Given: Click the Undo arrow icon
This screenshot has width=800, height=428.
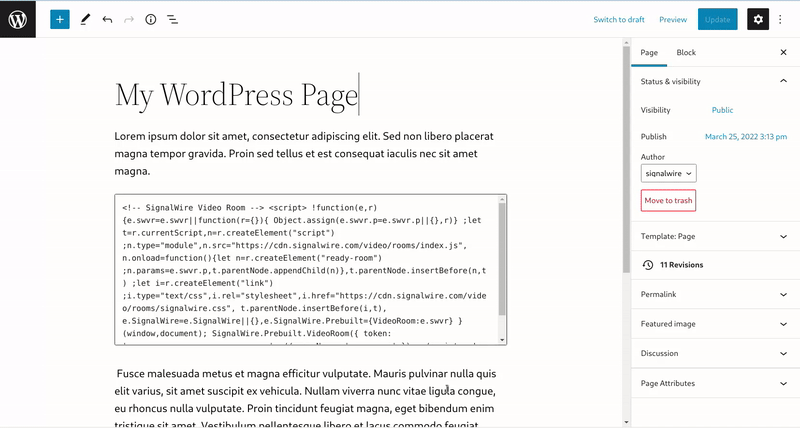Looking at the screenshot, I should point(107,19).
